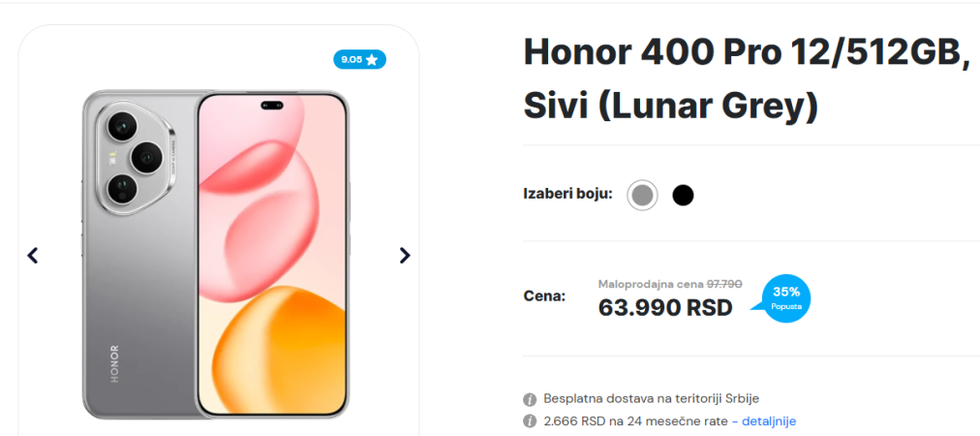Click the phone's rear camera module

(x=136, y=160)
